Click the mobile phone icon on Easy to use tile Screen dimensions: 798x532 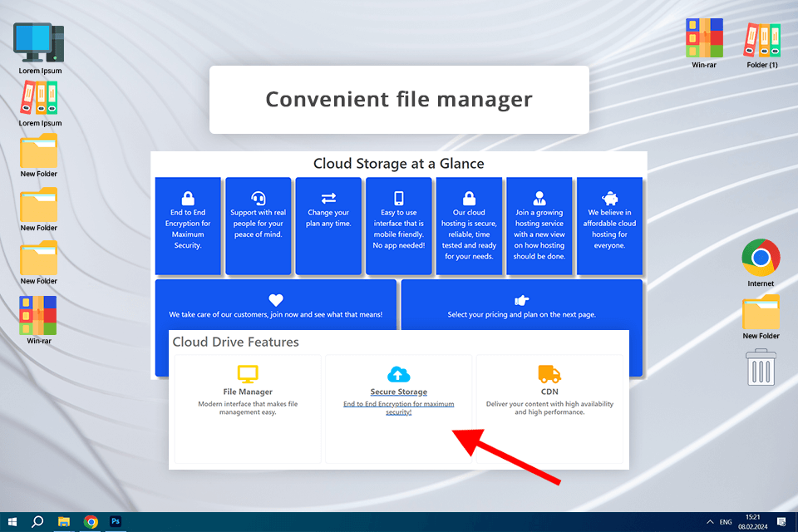[398, 198]
